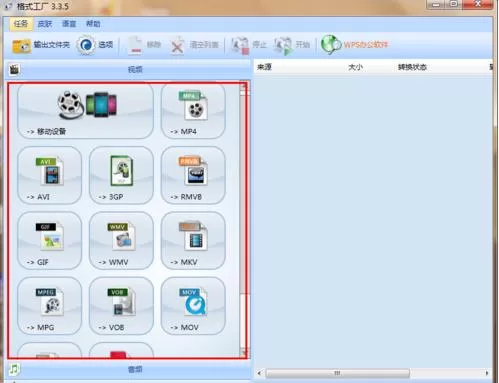The width and height of the screenshot is (499, 383).
Task: Sort the task list by Size column
Action: point(355,67)
